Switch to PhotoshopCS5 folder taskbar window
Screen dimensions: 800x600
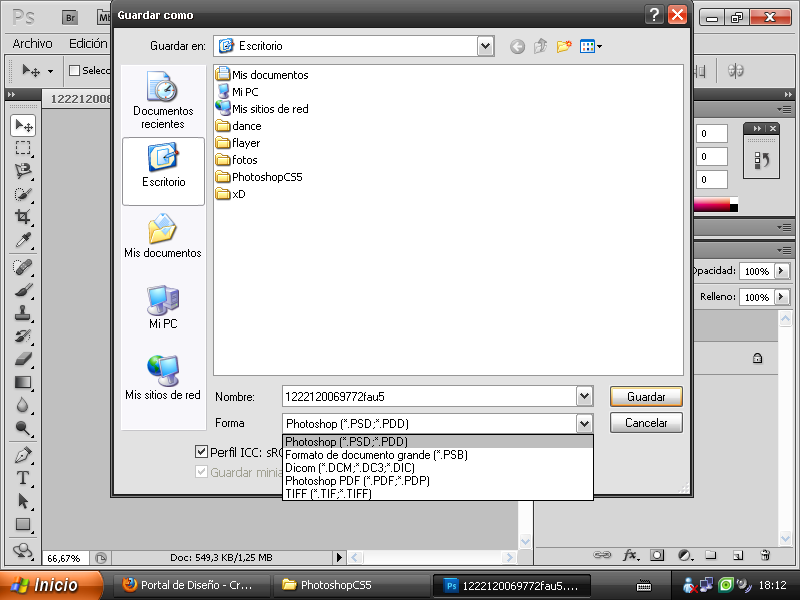tap(352, 585)
